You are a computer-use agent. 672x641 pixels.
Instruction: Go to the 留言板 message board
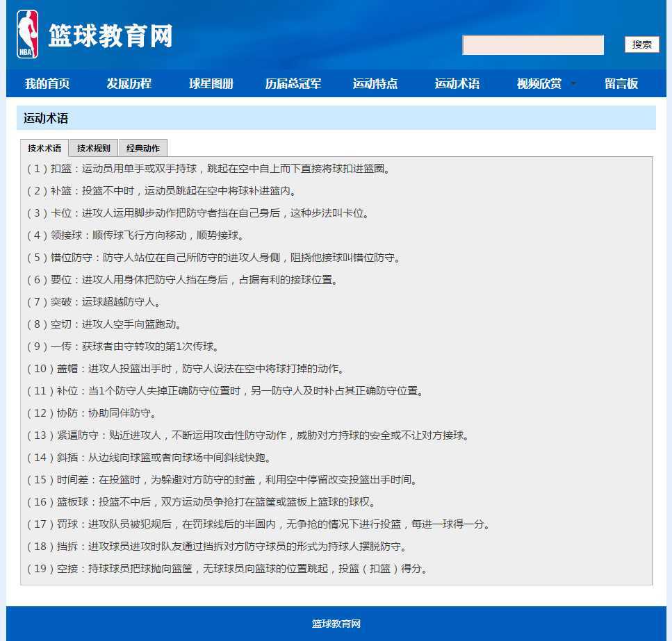point(621,84)
